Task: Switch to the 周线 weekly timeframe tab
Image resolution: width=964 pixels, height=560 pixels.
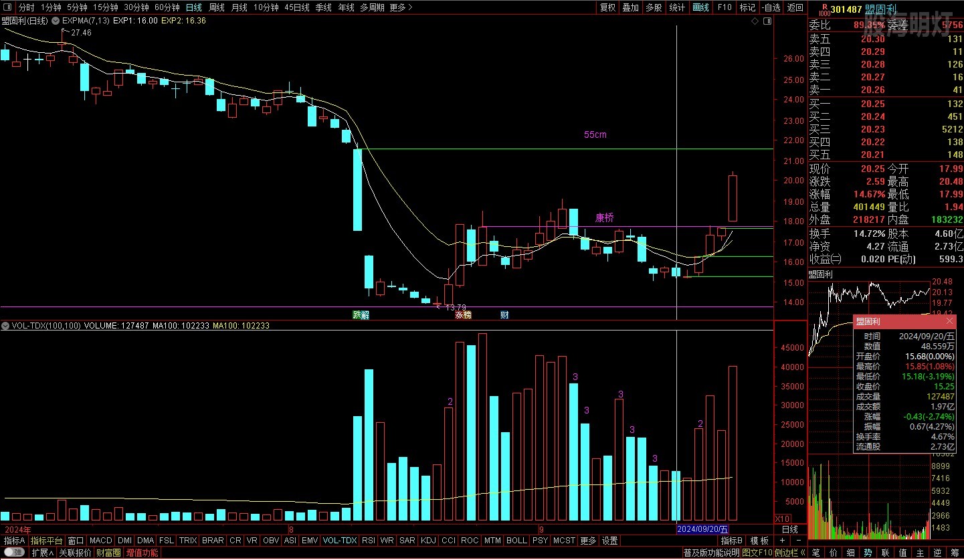Action: (x=216, y=7)
